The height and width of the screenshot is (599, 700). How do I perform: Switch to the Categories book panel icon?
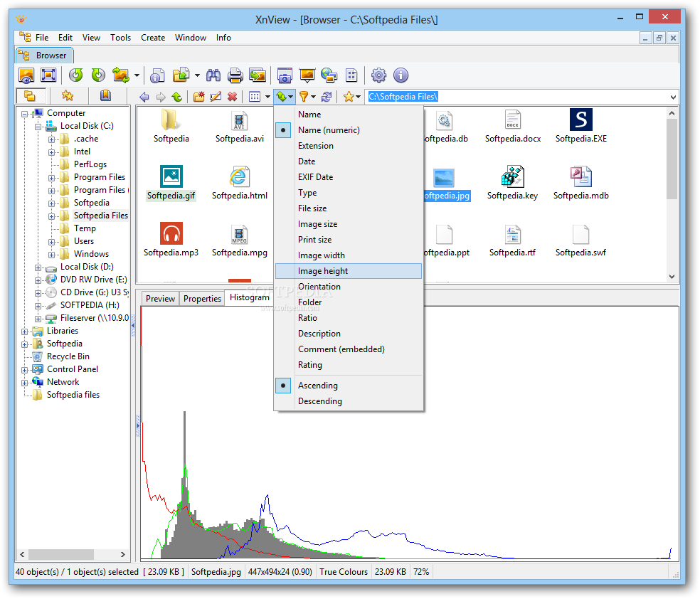point(105,95)
